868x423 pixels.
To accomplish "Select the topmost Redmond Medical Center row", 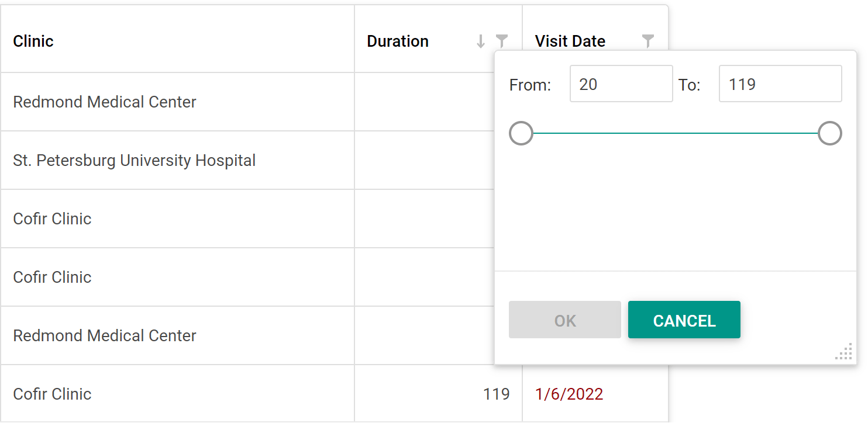I will pos(105,102).
